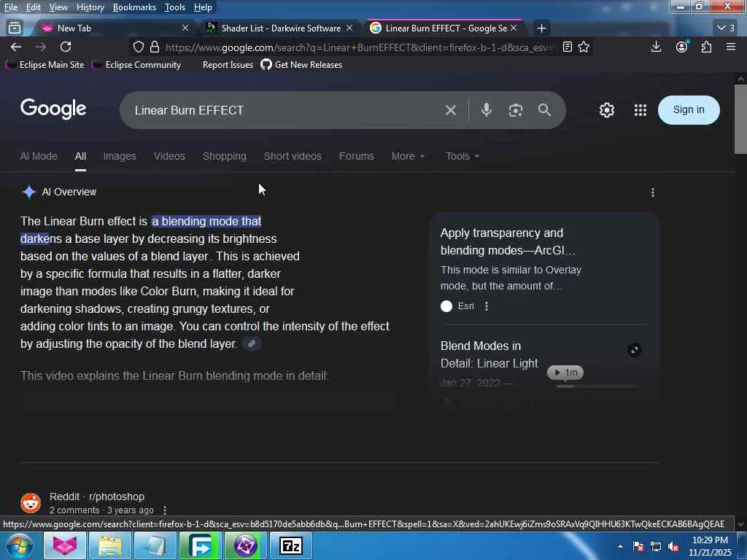
Task: Bookmark this page with the star icon
Action: click(584, 47)
